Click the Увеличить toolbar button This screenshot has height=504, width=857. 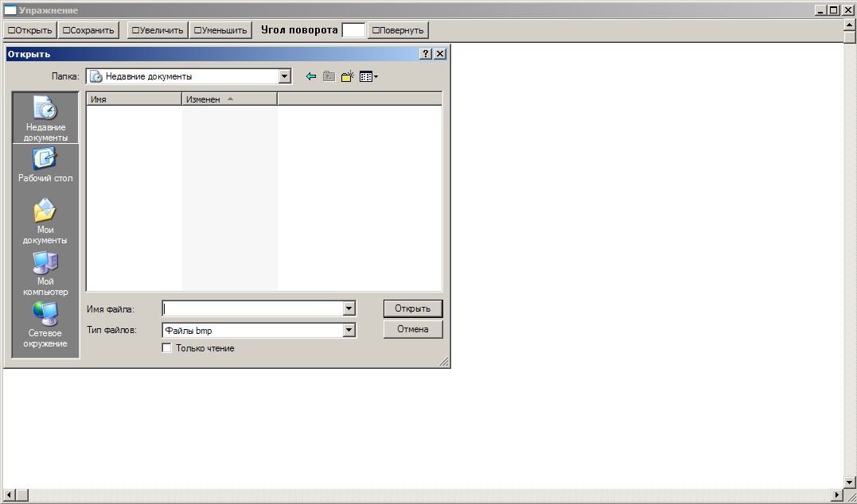(158, 30)
